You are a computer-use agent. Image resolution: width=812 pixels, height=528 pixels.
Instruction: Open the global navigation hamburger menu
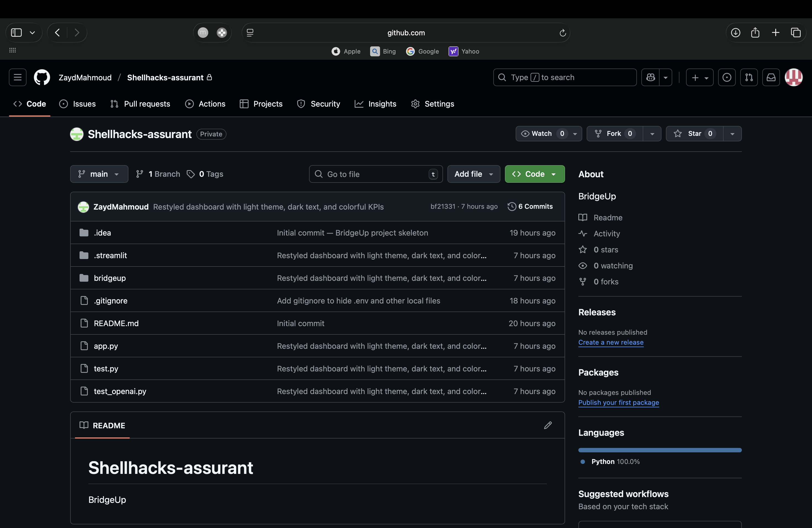click(x=17, y=77)
